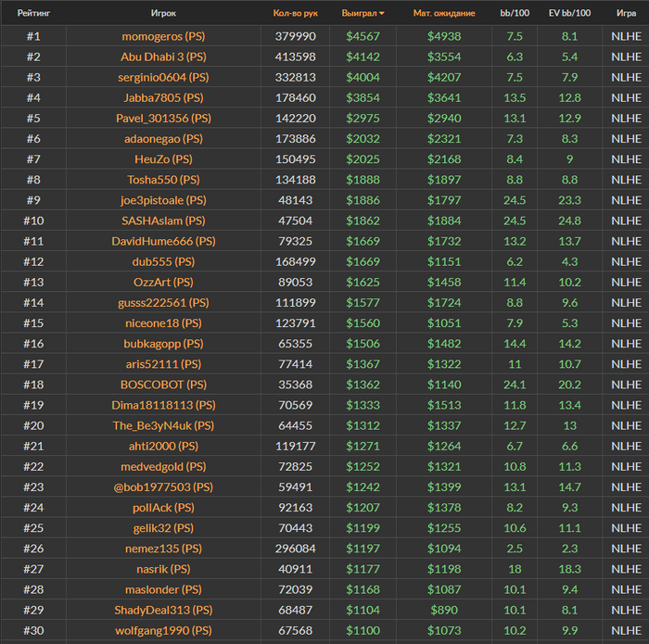The height and width of the screenshot is (644, 649).
Task: Sort table by Мат. ожидание column
Action: point(444,14)
